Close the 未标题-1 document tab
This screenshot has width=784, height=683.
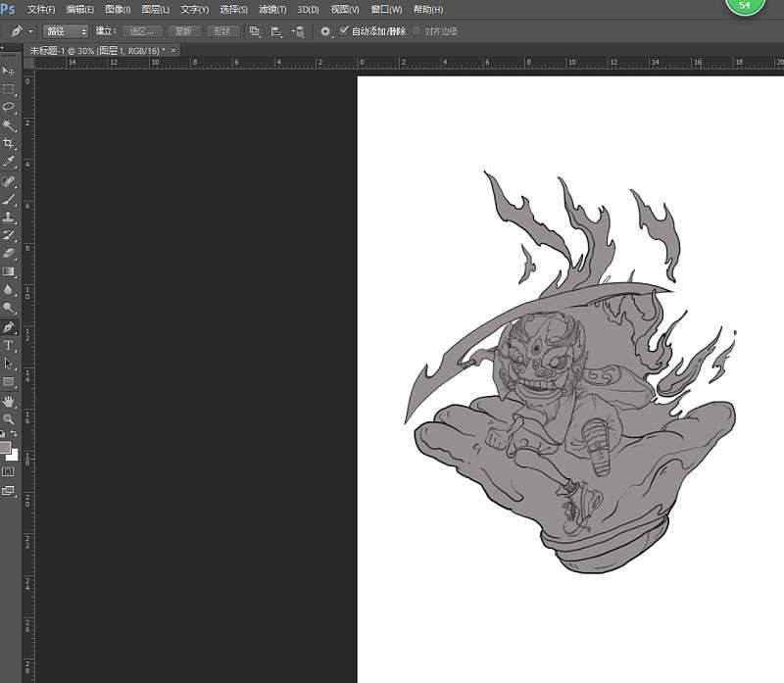[173, 51]
